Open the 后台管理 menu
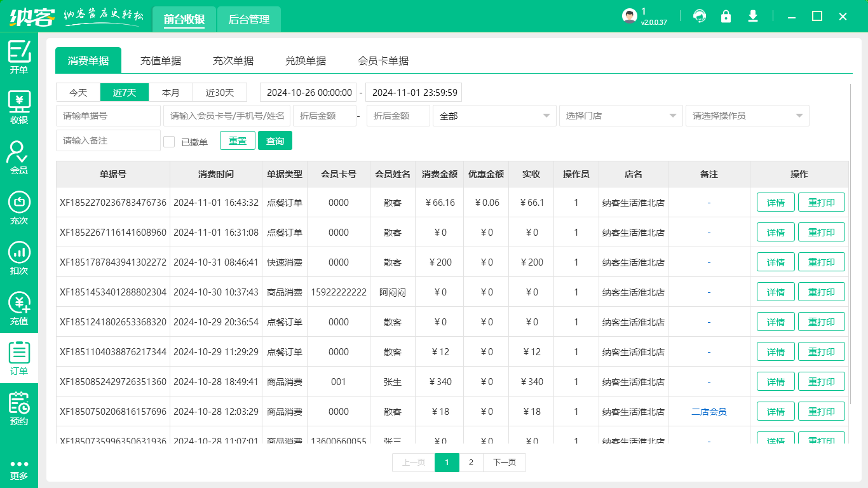The width and height of the screenshot is (868, 488). coord(248,19)
